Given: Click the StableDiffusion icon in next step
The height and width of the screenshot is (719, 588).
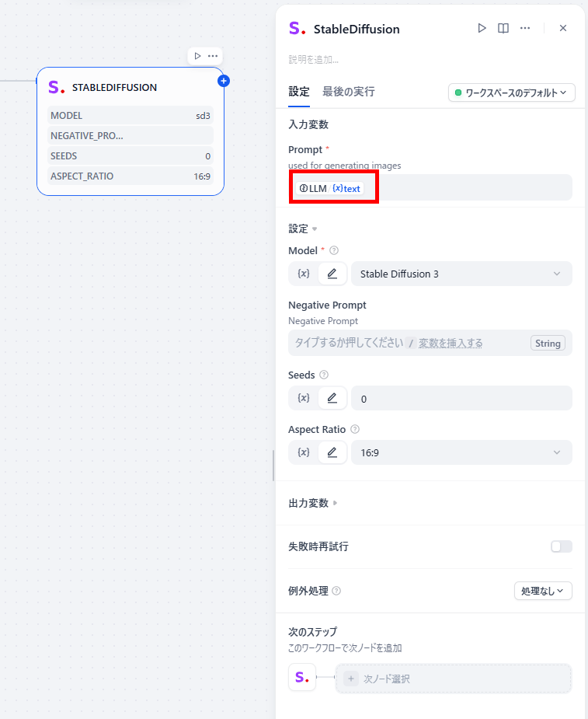Looking at the screenshot, I should point(302,677).
